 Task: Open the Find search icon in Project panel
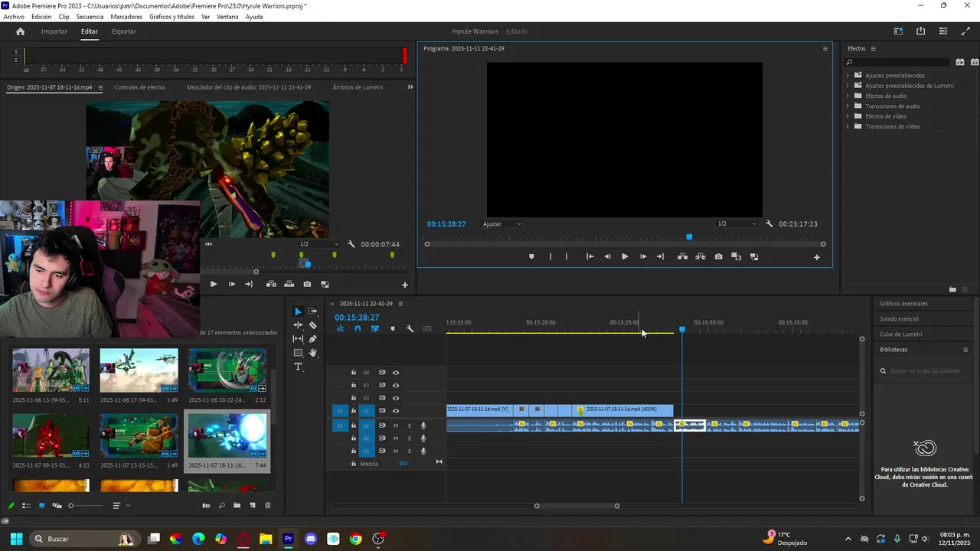point(222,506)
